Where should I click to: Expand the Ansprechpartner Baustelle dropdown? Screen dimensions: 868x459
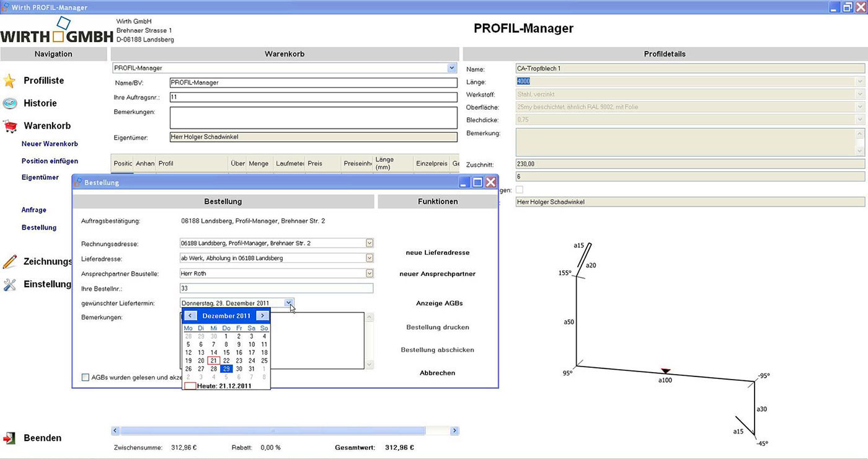pos(370,273)
